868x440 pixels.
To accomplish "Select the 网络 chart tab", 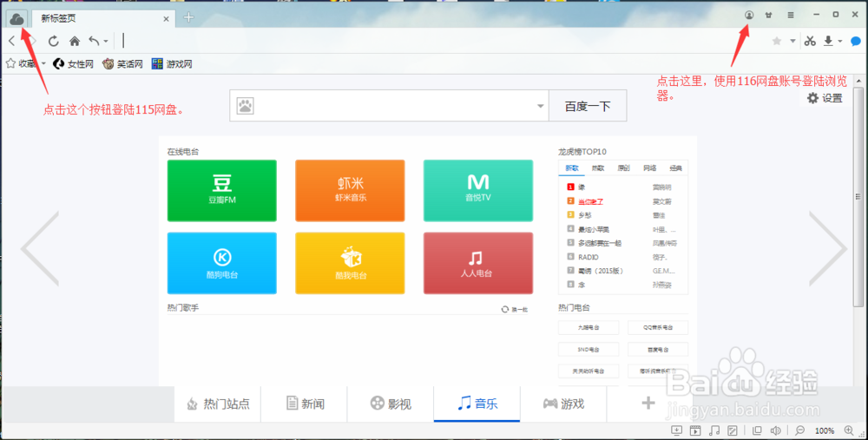I will [650, 168].
